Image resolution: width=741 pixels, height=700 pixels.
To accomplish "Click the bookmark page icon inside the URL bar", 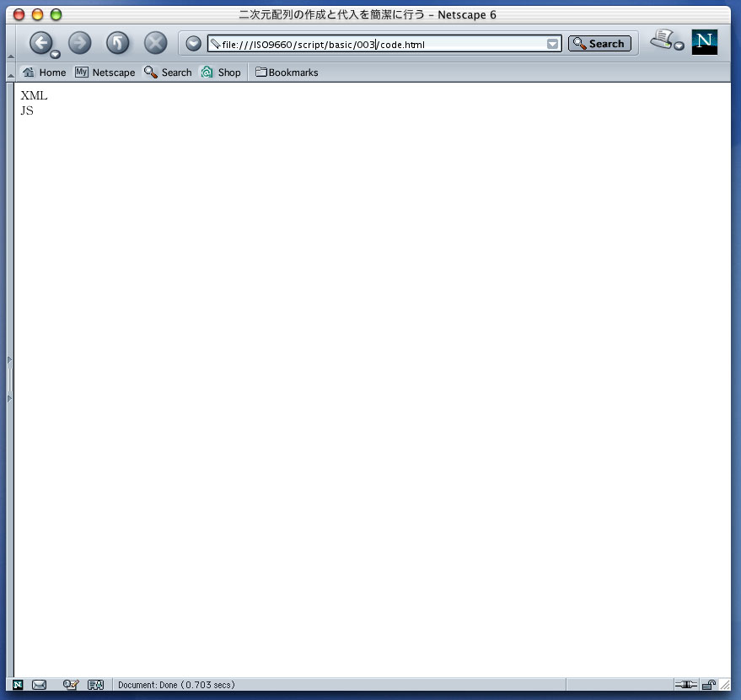I will tap(216, 44).
